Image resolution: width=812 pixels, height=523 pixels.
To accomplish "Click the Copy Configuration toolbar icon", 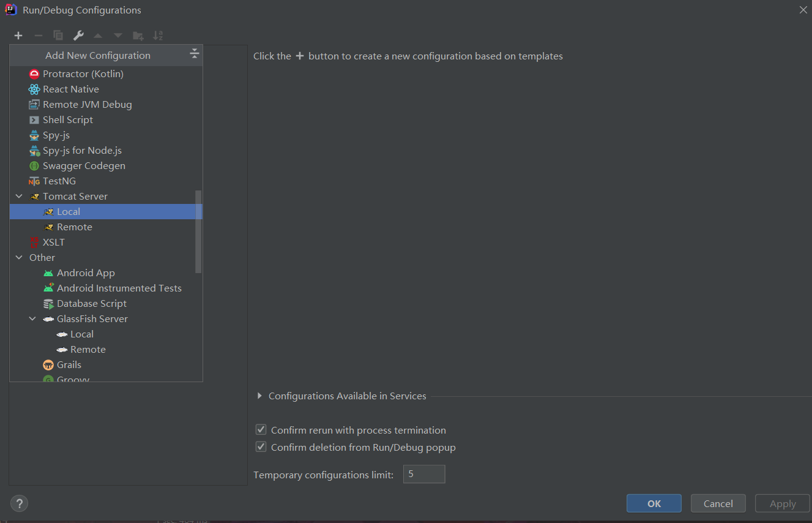I will (58, 36).
